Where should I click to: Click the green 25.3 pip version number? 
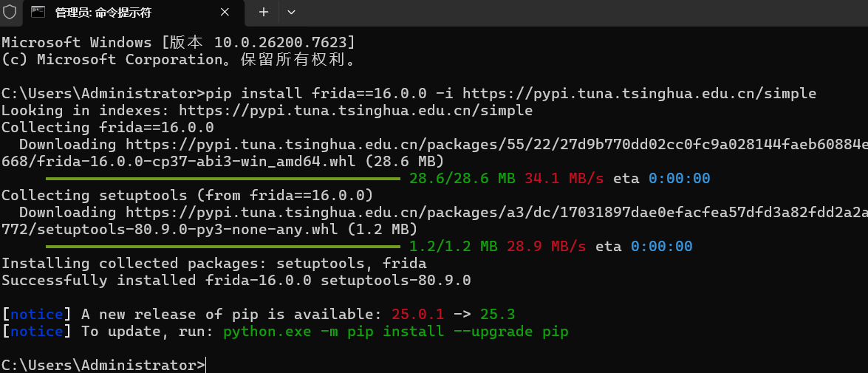click(x=497, y=315)
